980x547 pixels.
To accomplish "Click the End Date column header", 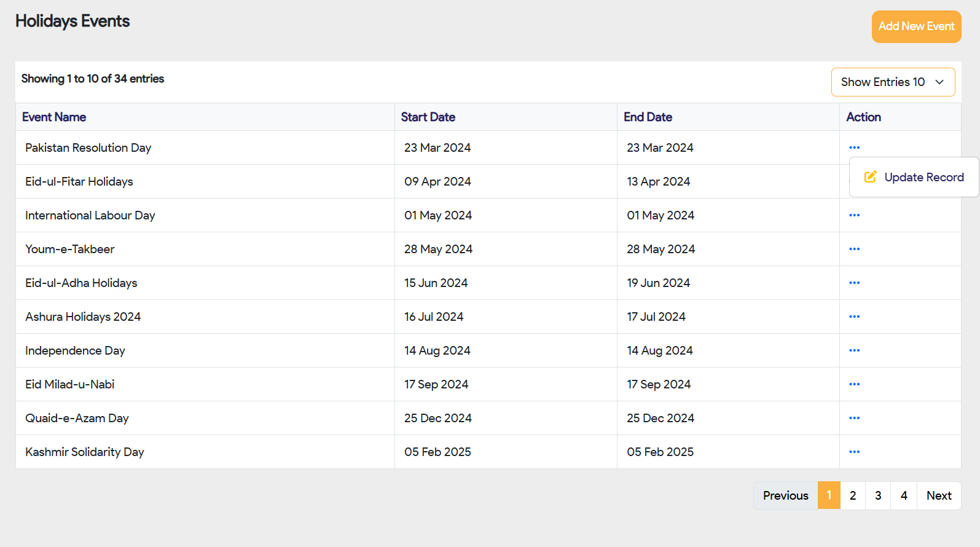I will coord(648,117).
